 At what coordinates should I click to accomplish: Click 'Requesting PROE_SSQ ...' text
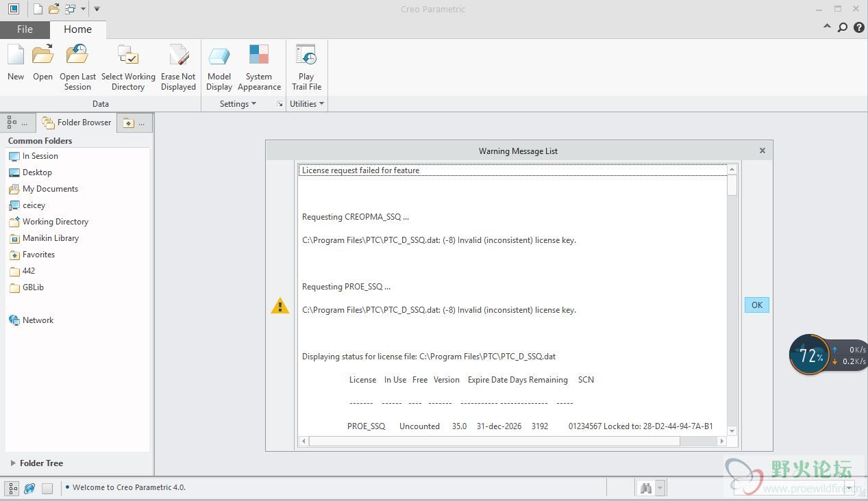pyautogui.click(x=346, y=287)
